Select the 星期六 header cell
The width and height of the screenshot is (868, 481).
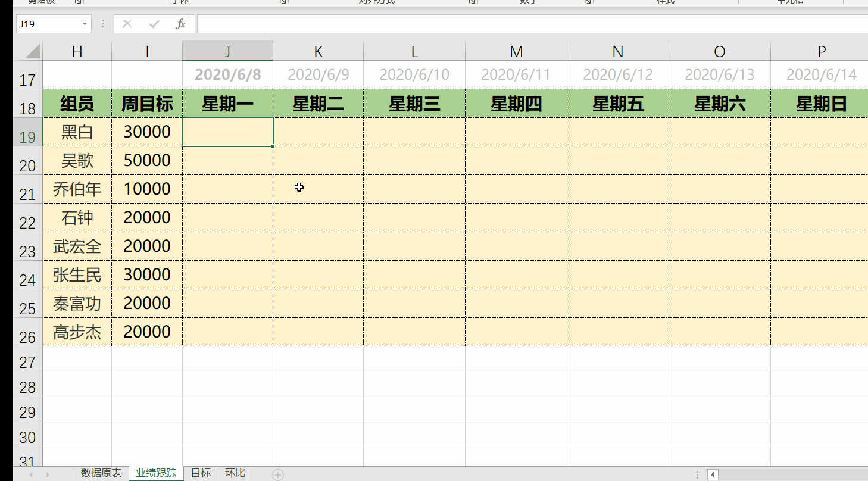click(720, 104)
